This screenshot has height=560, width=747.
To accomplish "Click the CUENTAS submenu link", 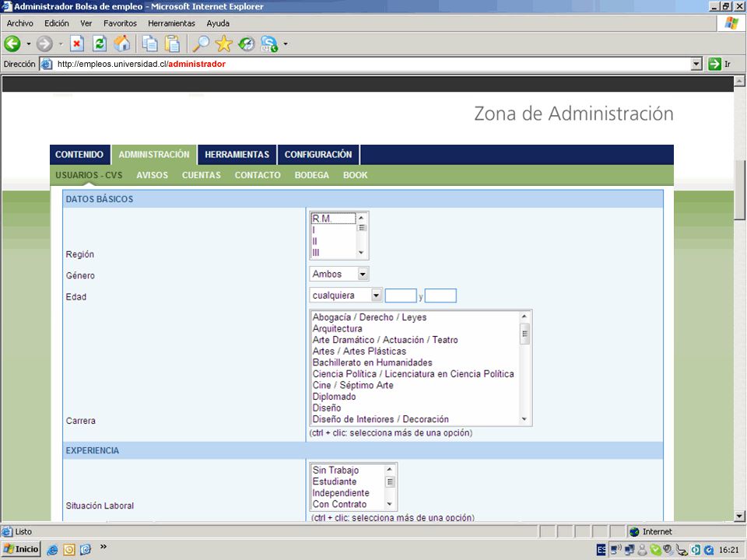I will pyautogui.click(x=201, y=175).
